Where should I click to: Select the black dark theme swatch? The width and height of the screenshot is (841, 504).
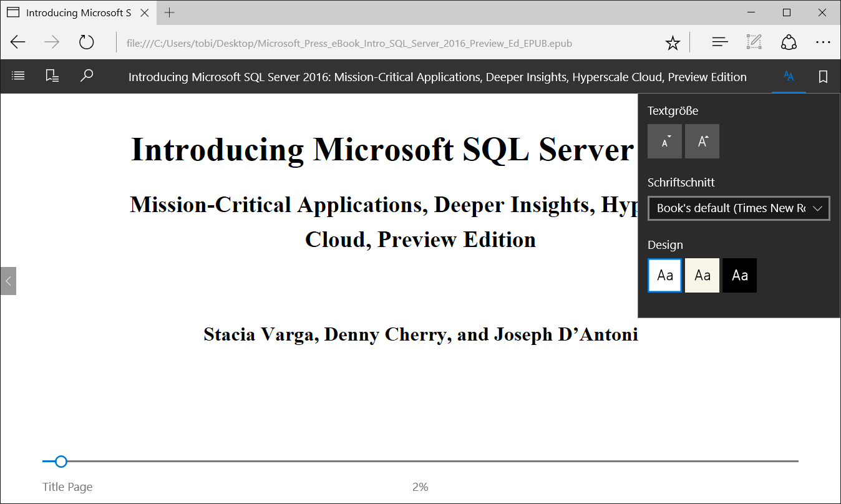point(739,275)
